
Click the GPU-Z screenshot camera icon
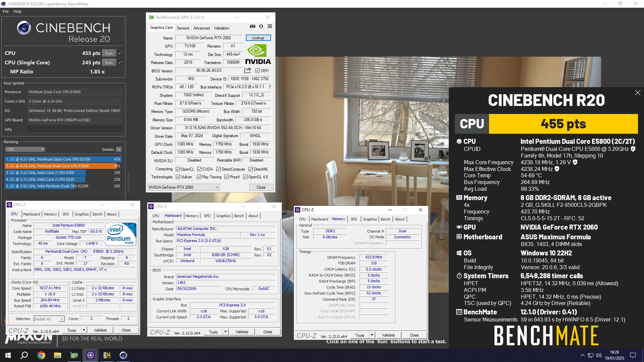click(253, 26)
